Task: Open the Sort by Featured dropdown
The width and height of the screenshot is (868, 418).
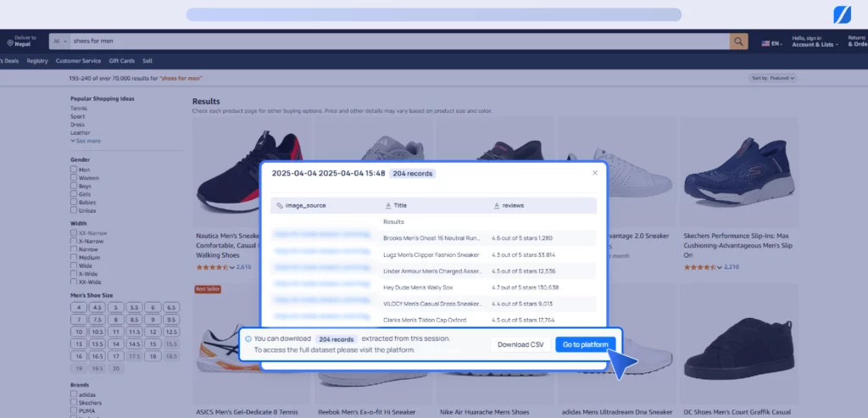Action: 772,78
